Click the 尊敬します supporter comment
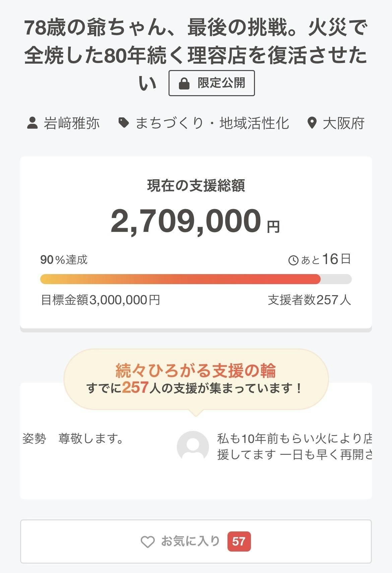The width and height of the screenshot is (392, 573). pos(73,439)
